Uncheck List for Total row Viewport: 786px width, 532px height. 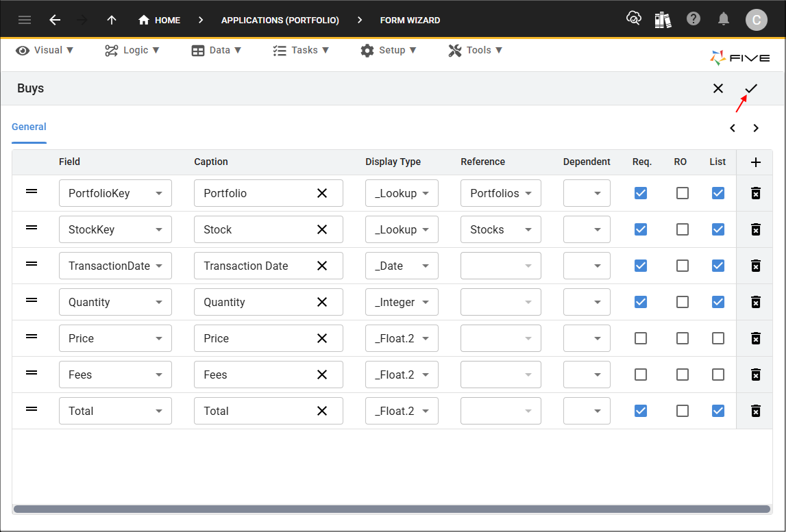718,411
